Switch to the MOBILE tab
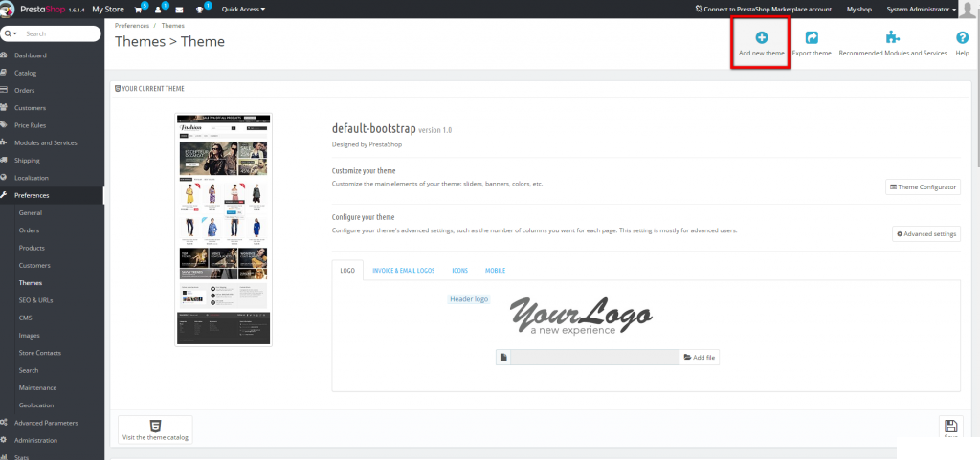 [x=496, y=271]
